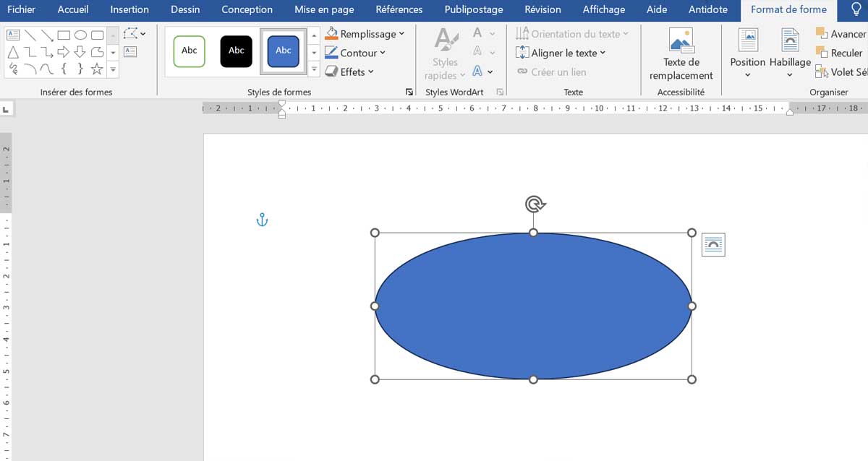This screenshot has width=868, height=461.
Task: Expand the shapes gallery with the More arrow
Action: tap(113, 69)
